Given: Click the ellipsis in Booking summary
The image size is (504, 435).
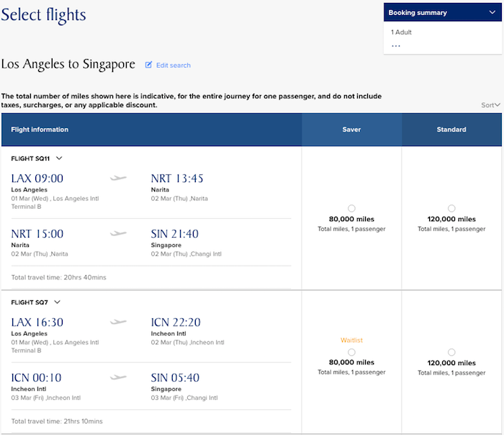Looking at the screenshot, I should coord(395,45).
